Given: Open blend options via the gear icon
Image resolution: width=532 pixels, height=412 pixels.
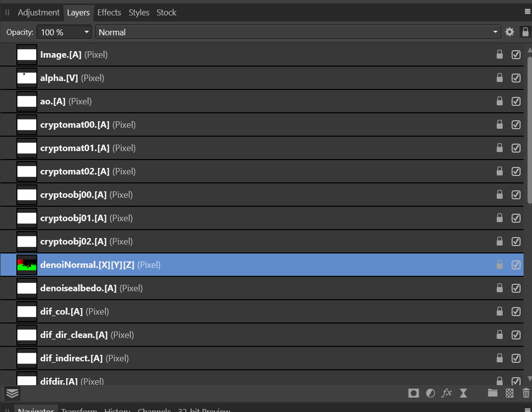Looking at the screenshot, I should click(x=509, y=32).
